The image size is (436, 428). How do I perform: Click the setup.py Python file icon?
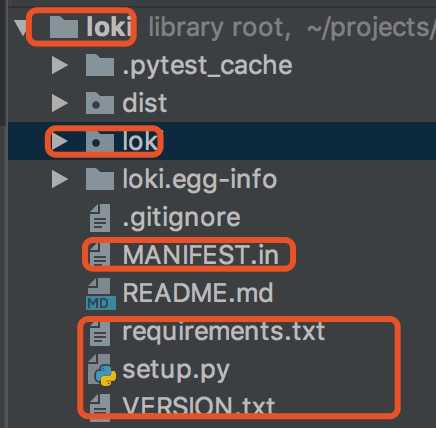click(102, 370)
